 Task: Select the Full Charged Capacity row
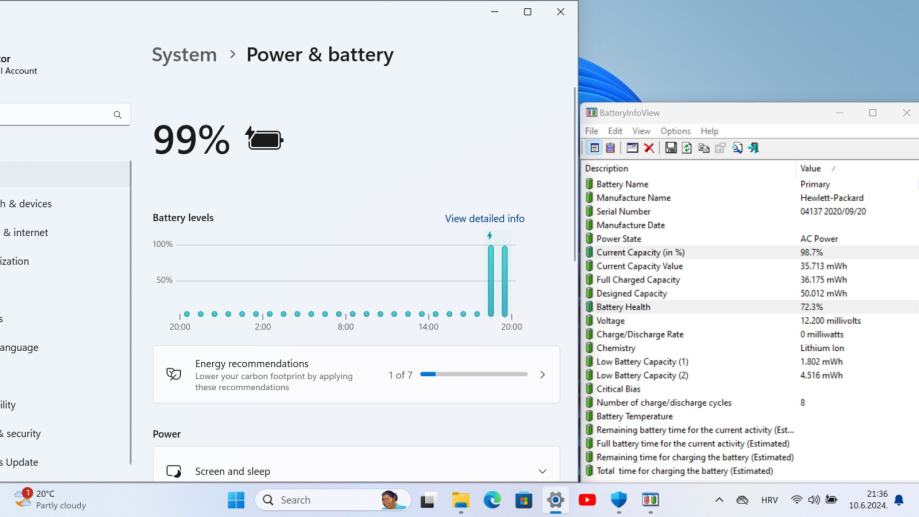750,280
